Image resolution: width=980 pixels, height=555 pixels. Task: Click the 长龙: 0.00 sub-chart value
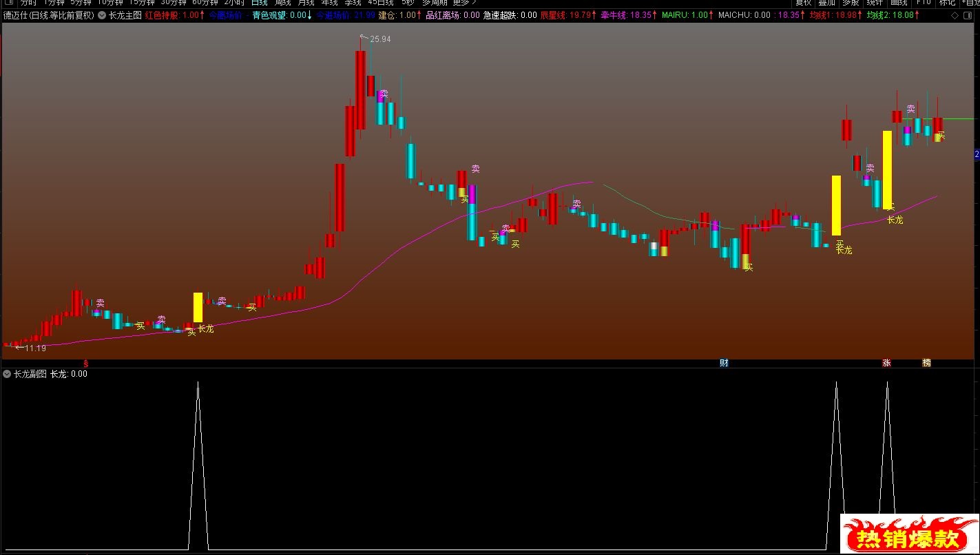point(69,374)
